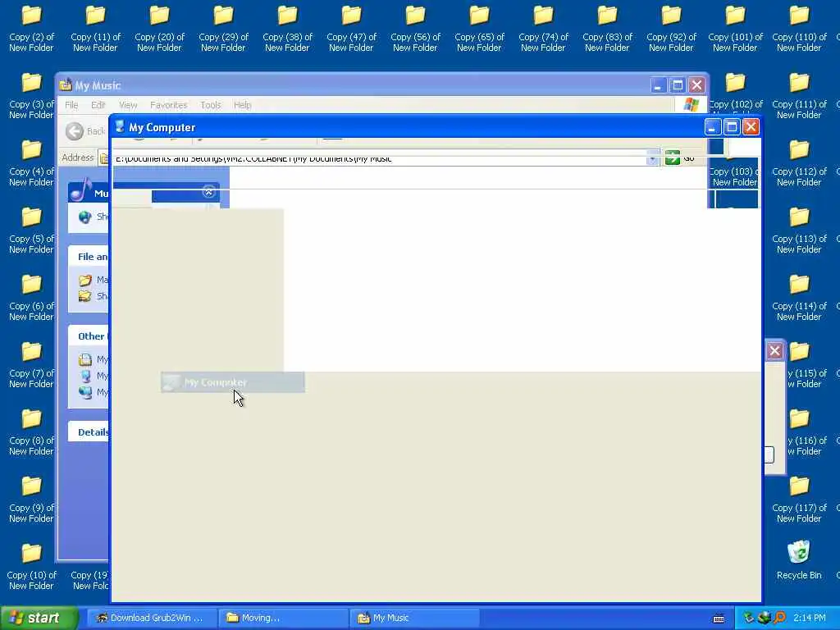
Task: Collapse the task pane with the chevron
Action: pos(209,192)
